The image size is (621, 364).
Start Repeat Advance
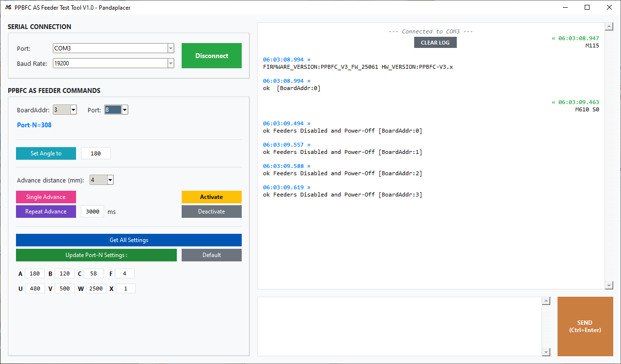point(46,212)
